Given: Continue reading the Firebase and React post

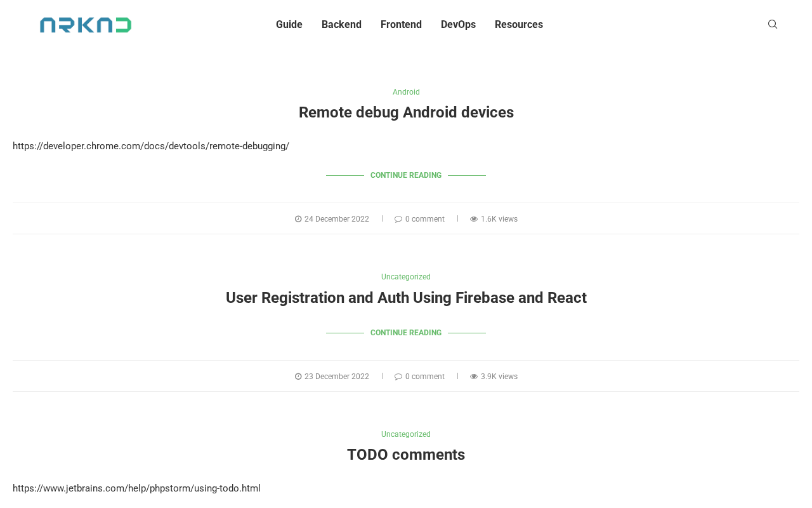Looking at the screenshot, I should tap(406, 333).
